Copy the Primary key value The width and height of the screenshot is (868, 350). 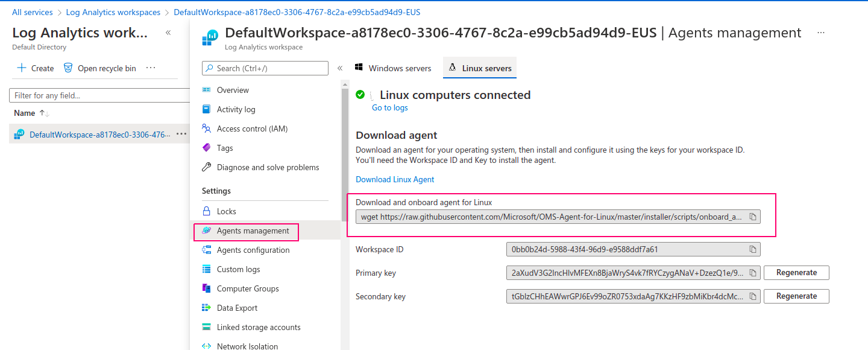click(753, 273)
